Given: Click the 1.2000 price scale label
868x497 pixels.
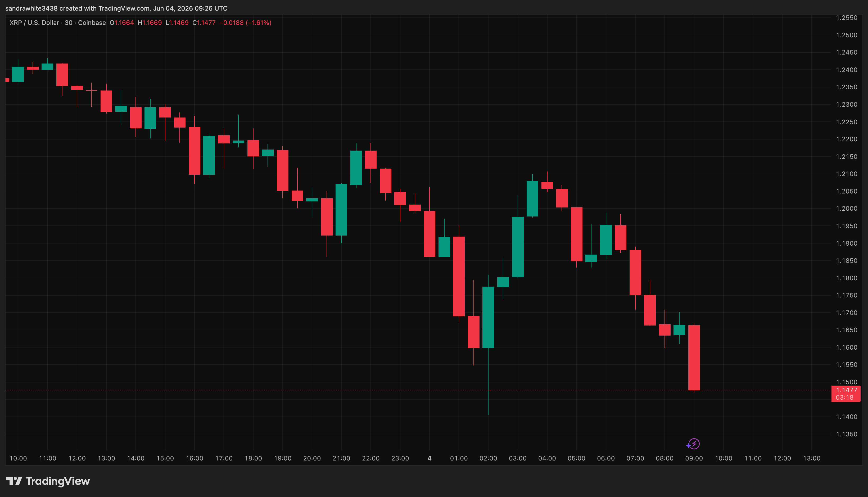Looking at the screenshot, I should (x=847, y=209).
